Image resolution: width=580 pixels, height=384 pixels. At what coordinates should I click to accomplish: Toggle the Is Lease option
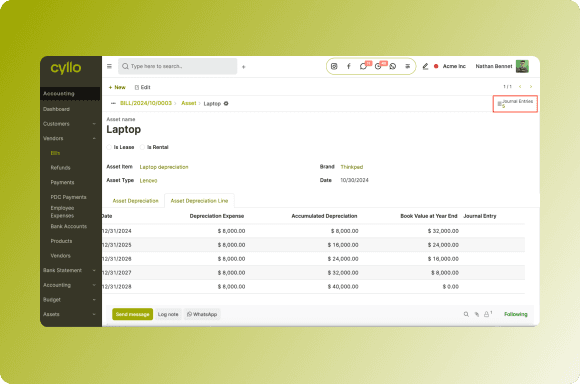tap(109, 147)
